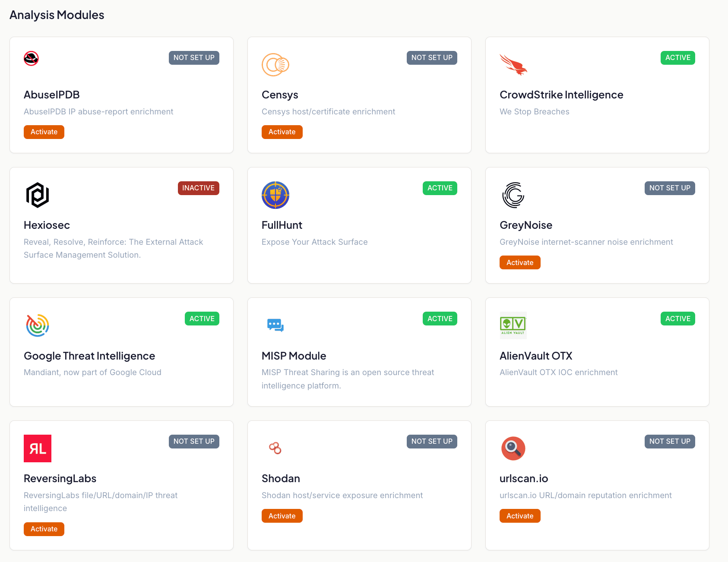The width and height of the screenshot is (728, 562).
Task: Open the Google Threat Intelligence title
Action: click(x=89, y=356)
